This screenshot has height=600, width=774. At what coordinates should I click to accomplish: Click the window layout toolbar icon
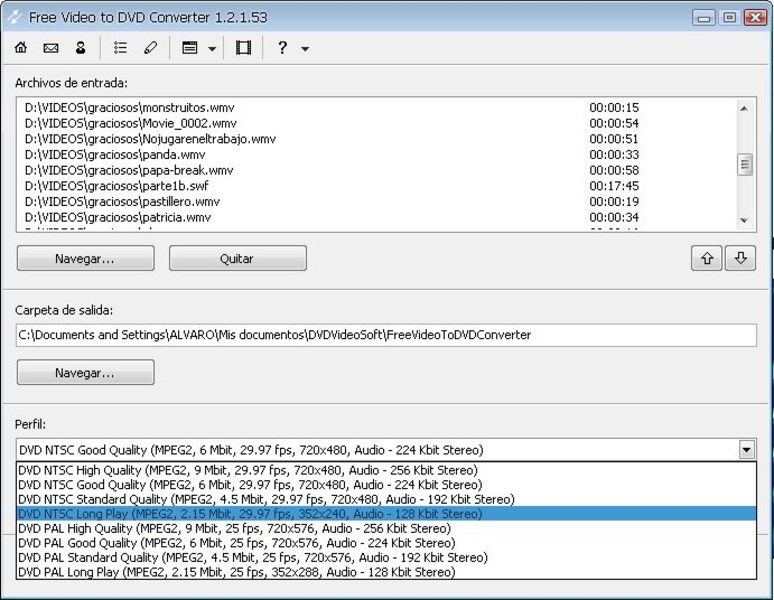(190, 48)
